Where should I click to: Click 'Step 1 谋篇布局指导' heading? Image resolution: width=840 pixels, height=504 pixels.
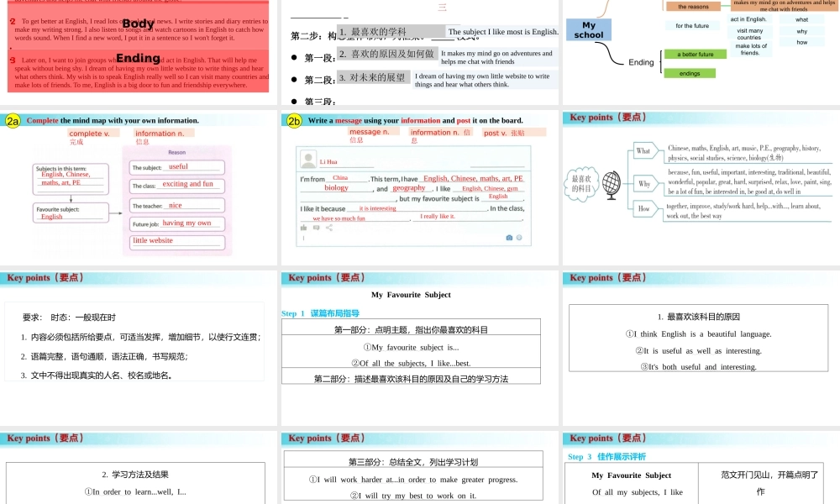[x=320, y=313]
